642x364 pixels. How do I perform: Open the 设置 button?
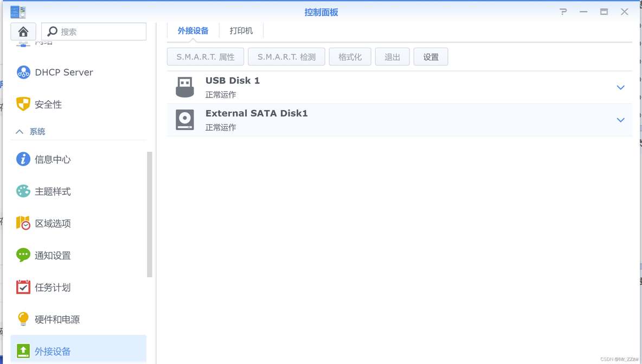tap(431, 57)
